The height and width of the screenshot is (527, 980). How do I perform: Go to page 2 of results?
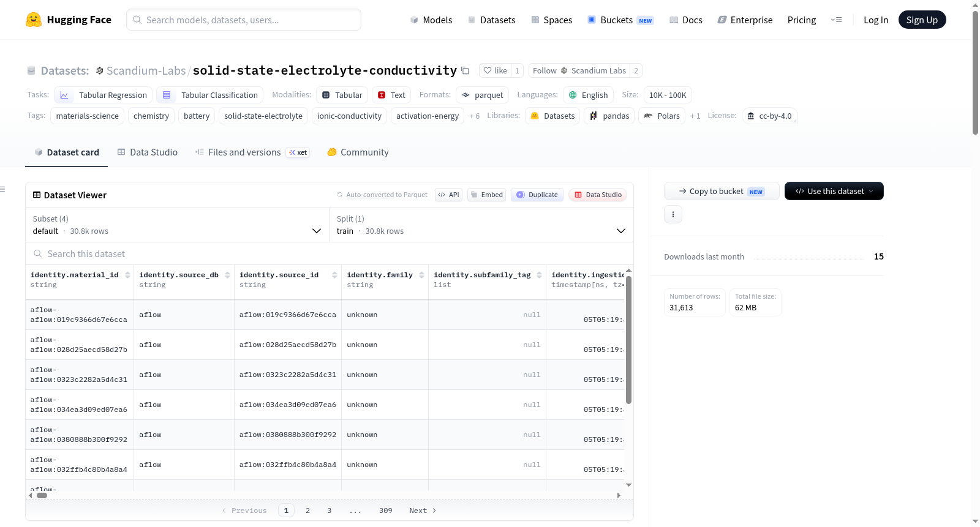(x=307, y=510)
